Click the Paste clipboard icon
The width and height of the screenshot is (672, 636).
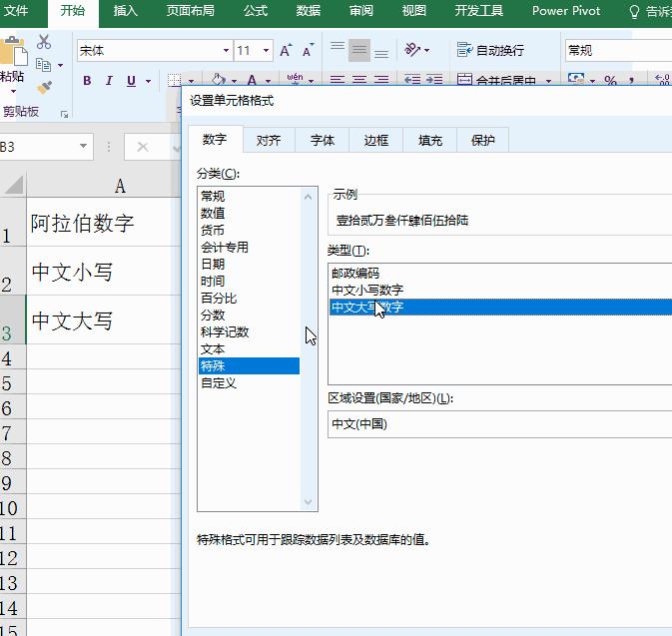pyautogui.click(x=13, y=52)
